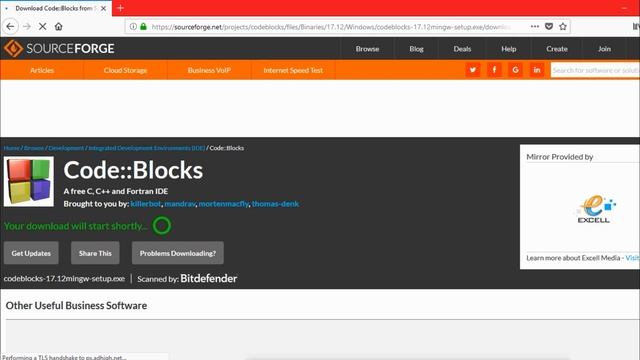Open SourceForge Facebook icon
Screen dimensions: 640x360
[x=494, y=70]
